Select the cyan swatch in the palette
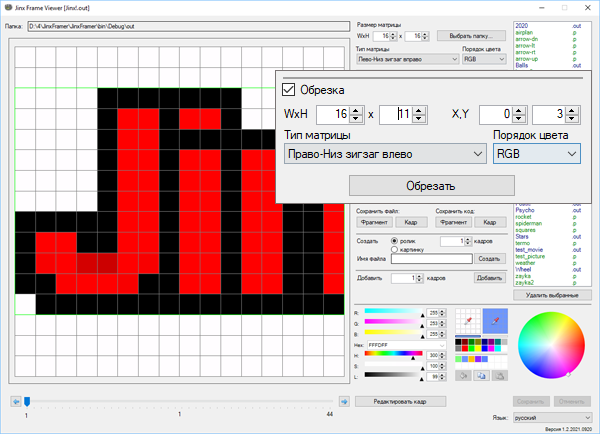Screen dimensions: 600x434 click(497, 349)
